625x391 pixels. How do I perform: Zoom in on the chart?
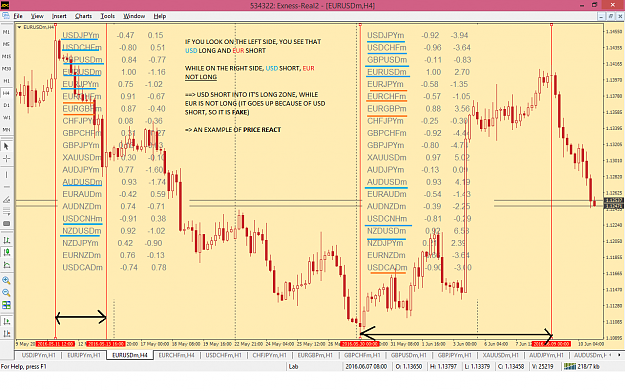(6, 280)
